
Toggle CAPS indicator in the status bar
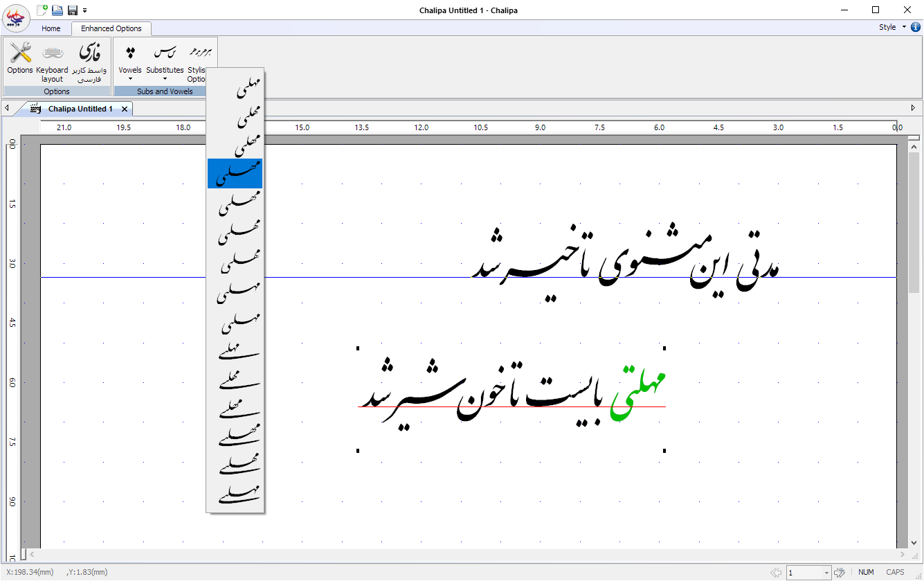895,572
